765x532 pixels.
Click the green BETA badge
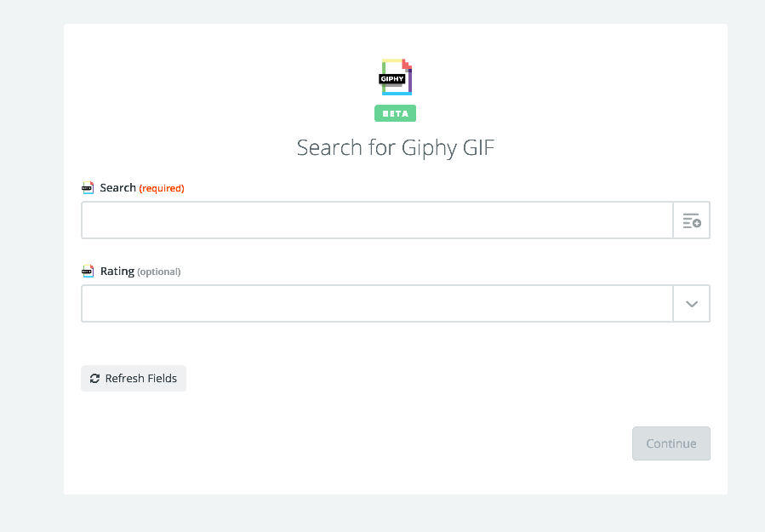[x=395, y=113]
